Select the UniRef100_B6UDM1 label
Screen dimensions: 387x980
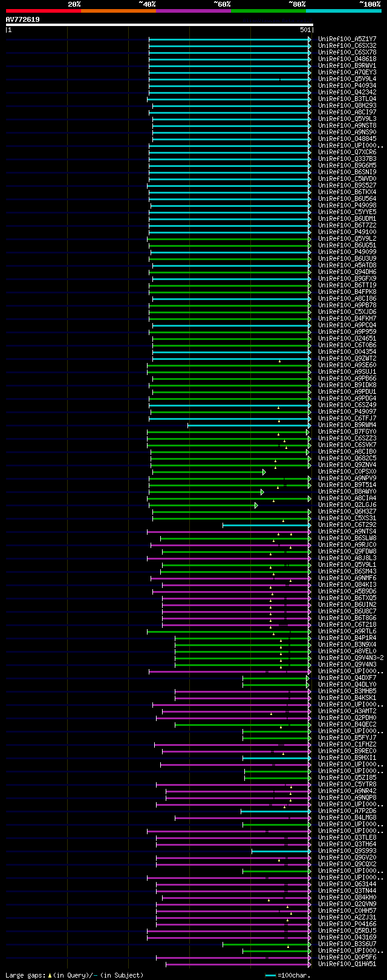pyautogui.click(x=347, y=219)
